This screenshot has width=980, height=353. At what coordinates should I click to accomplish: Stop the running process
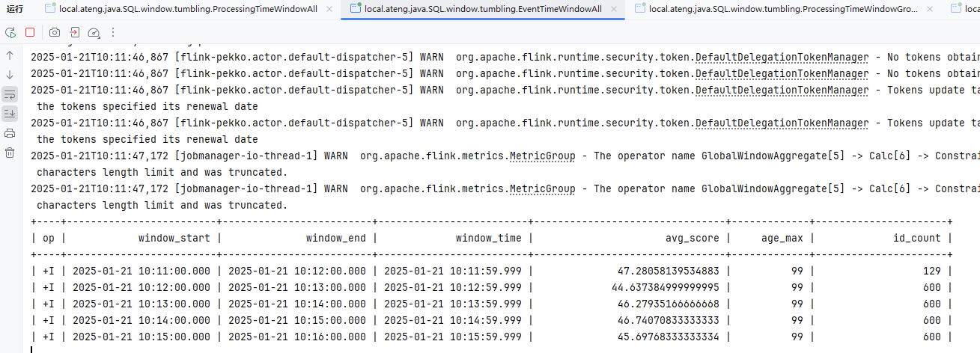(30, 33)
